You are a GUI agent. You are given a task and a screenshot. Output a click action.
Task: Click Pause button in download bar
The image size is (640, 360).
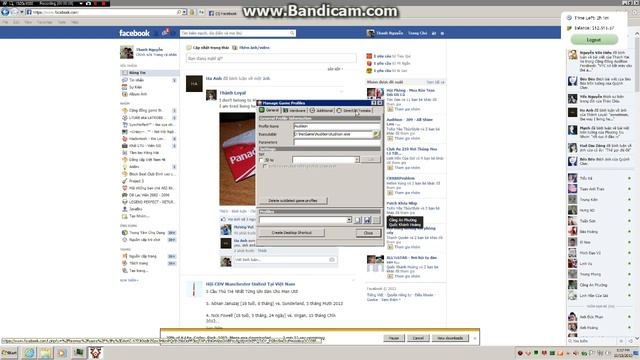pos(393,338)
